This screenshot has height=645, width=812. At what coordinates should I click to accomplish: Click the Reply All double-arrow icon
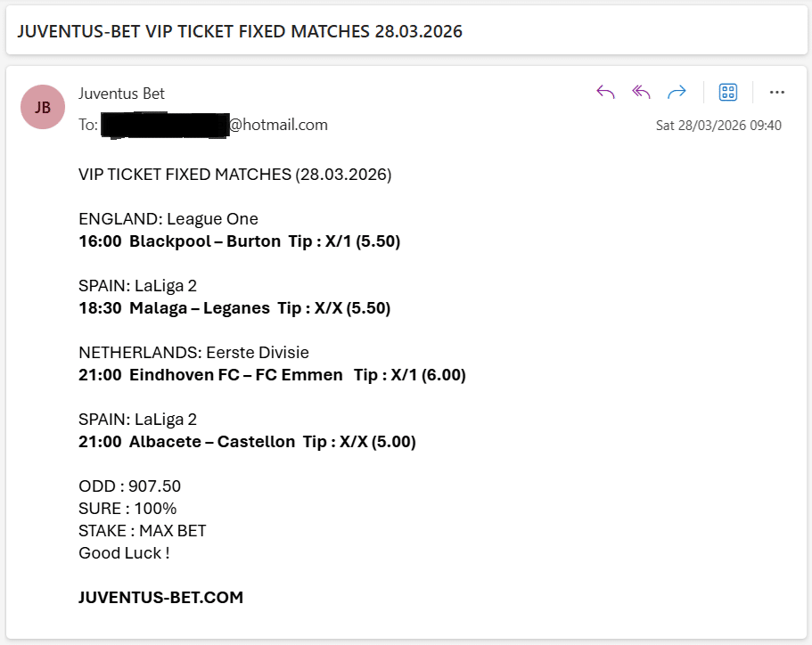(x=641, y=92)
